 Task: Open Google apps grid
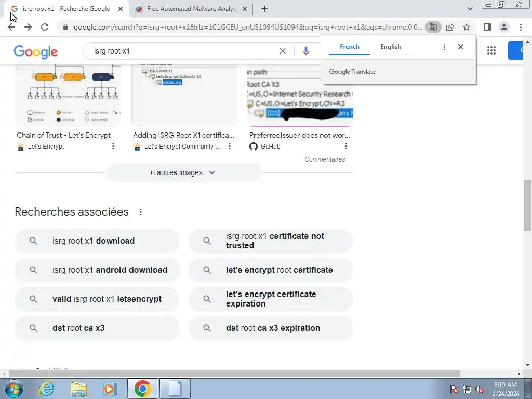tap(491, 50)
